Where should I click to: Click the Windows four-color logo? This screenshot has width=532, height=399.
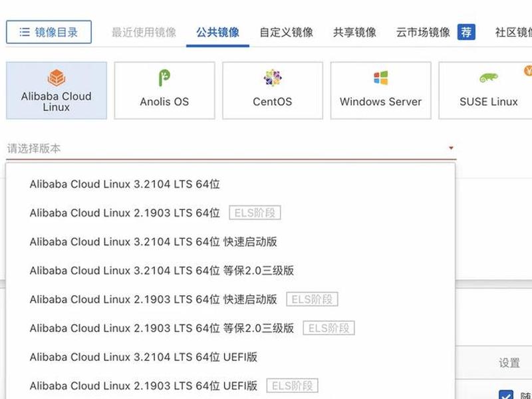[380, 78]
